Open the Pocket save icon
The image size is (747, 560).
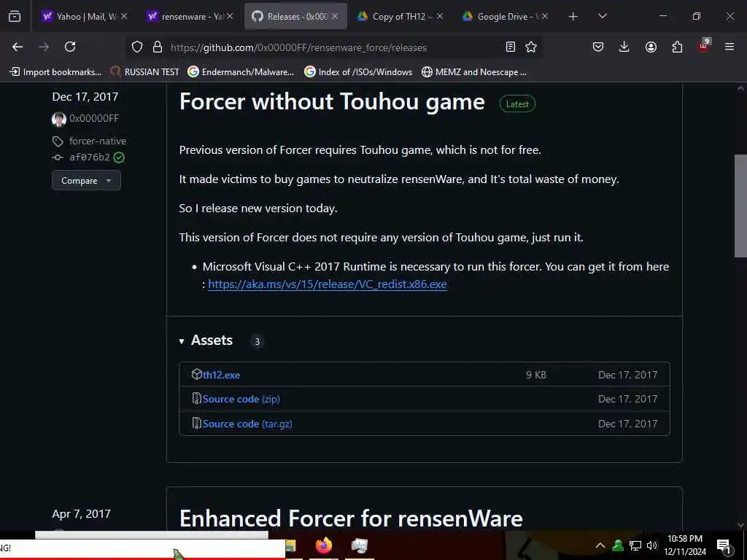pos(598,47)
